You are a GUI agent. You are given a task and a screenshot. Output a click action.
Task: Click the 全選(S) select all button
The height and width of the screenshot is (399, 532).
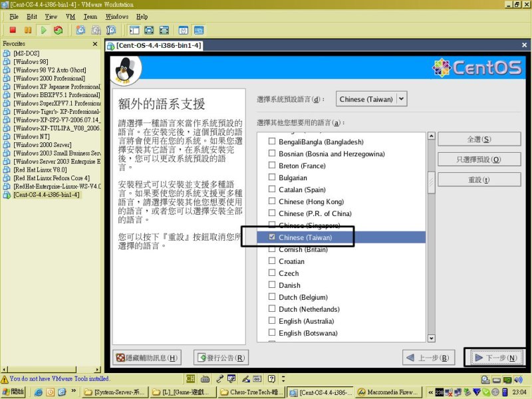click(x=479, y=139)
